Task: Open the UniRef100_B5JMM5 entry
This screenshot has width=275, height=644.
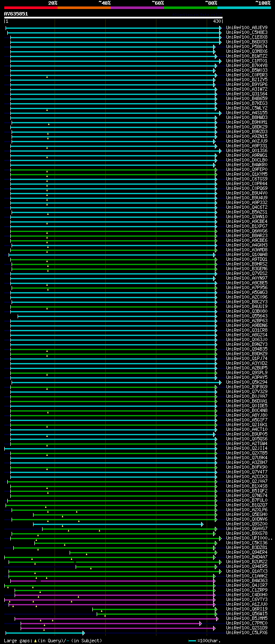Action: (x=247, y=619)
